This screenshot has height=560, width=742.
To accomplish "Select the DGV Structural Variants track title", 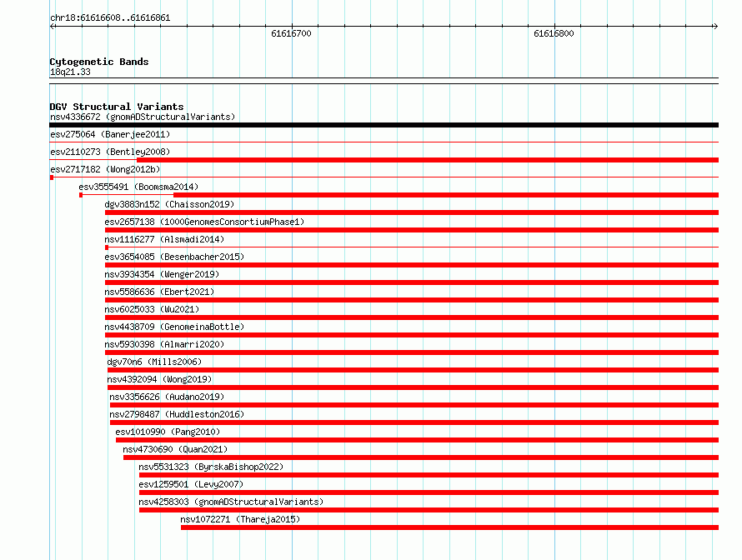I will point(117,107).
